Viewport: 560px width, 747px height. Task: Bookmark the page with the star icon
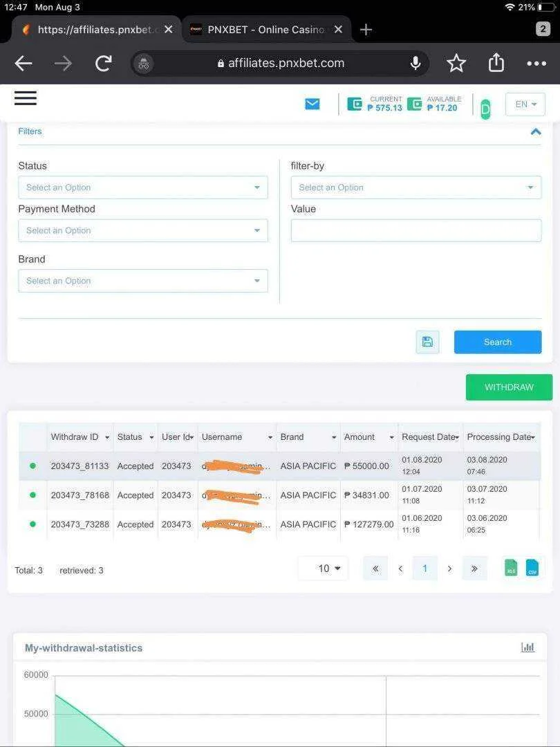(456, 63)
